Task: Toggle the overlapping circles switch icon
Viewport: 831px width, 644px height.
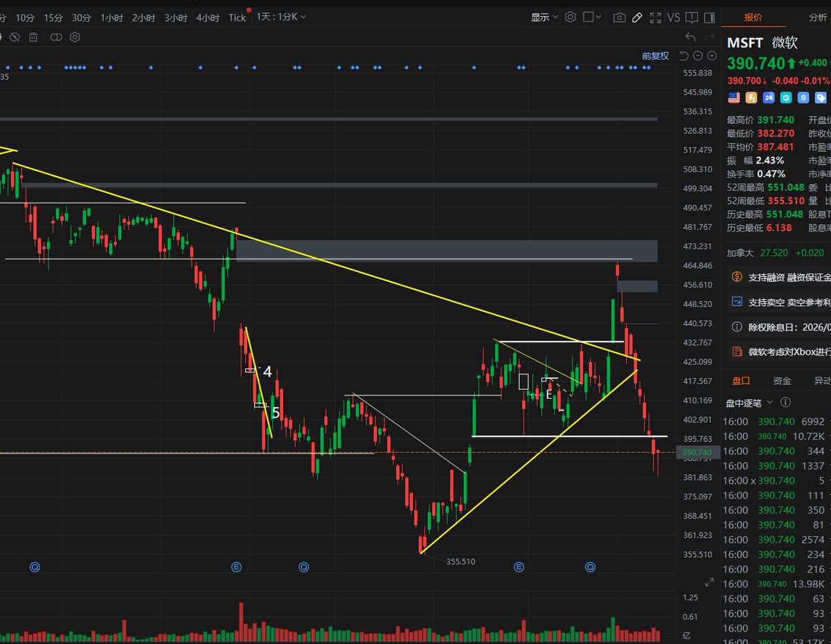Action: point(57,37)
